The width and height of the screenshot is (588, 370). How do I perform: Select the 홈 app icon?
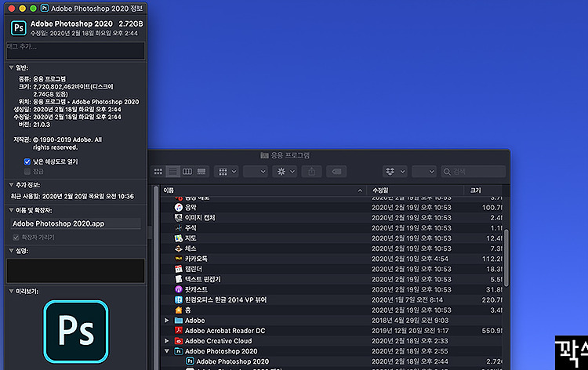click(x=179, y=310)
